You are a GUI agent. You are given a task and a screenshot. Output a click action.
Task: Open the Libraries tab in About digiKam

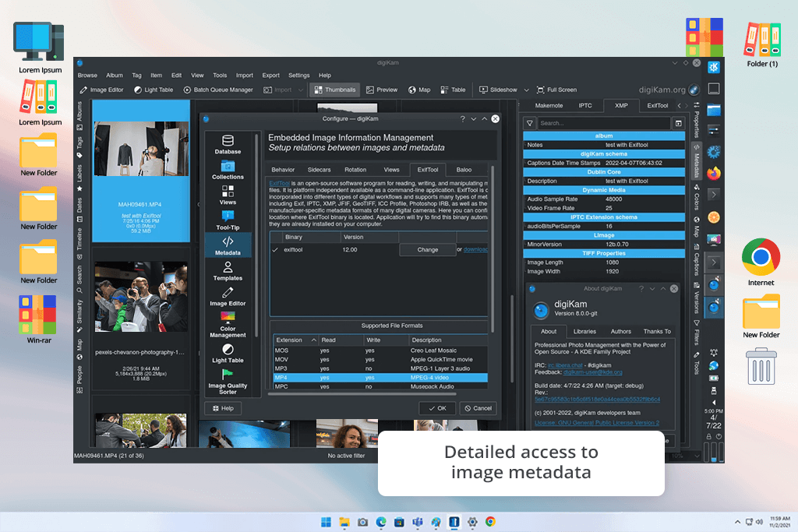pos(584,332)
